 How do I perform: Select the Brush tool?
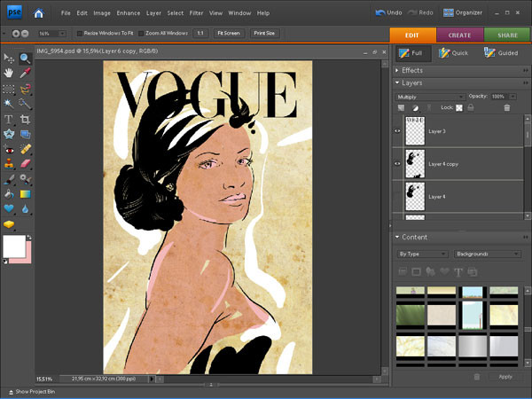(9, 179)
